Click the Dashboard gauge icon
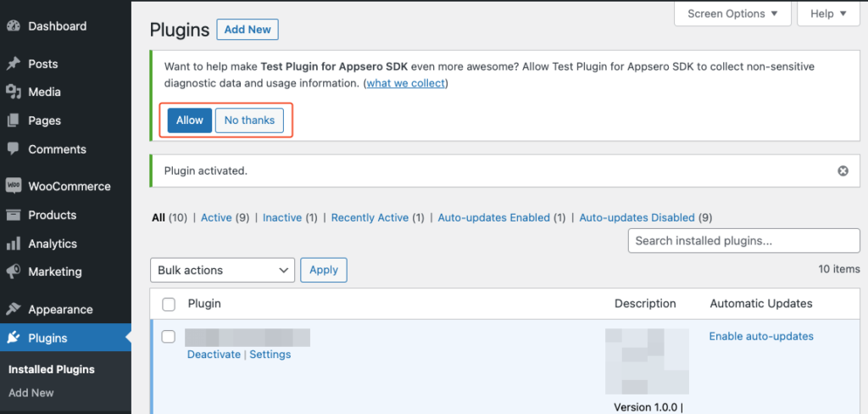This screenshot has height=414, width=868. (x=14, y=26)
